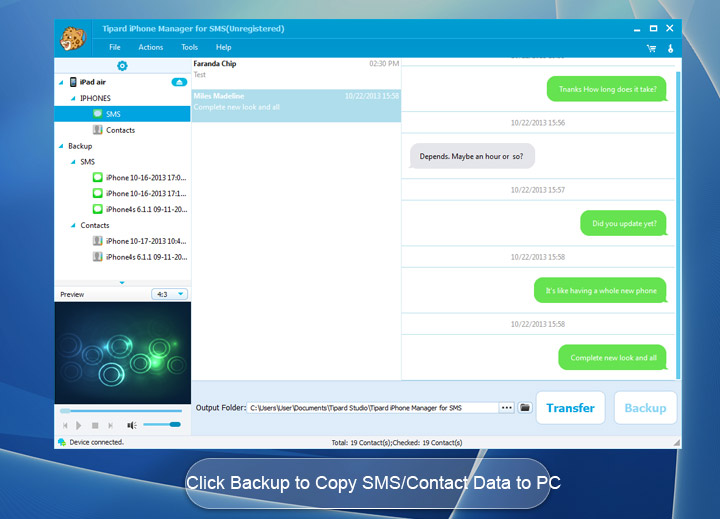Click the preview playback progress bar
720x519 pixels.
coord(122,411)
